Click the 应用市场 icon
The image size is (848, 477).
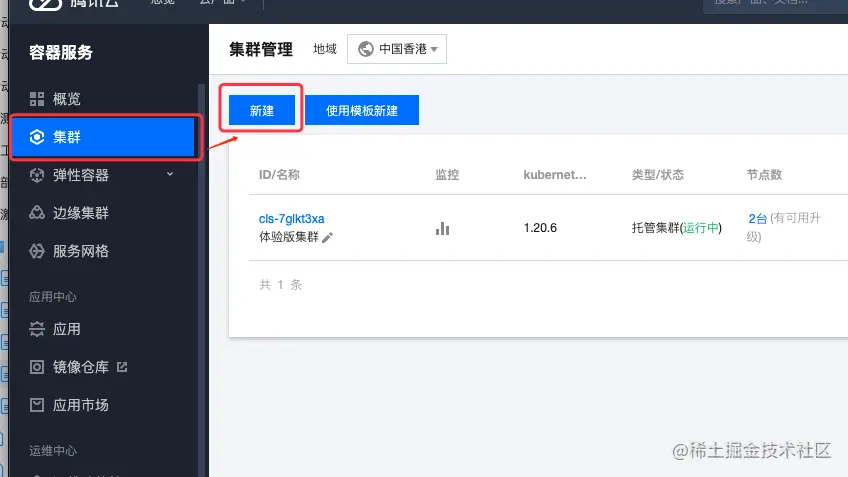(x=37, y=405)
